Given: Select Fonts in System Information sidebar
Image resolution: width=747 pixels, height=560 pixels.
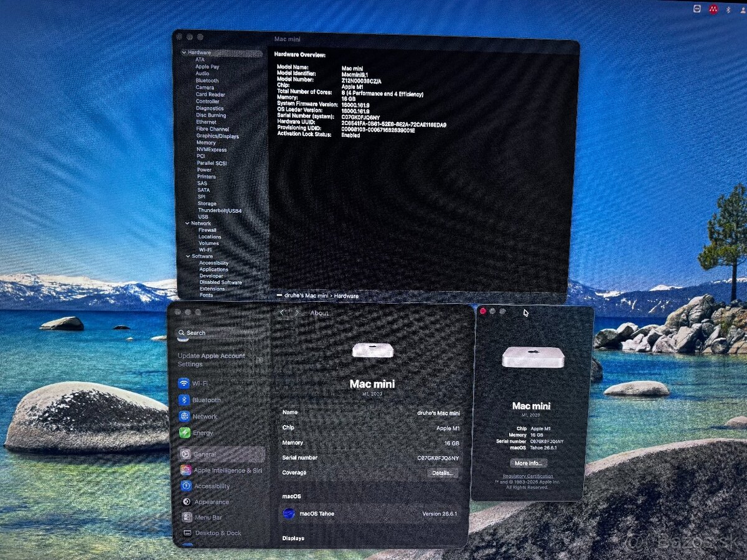Looking at the screenshot, I should [206, 295].
